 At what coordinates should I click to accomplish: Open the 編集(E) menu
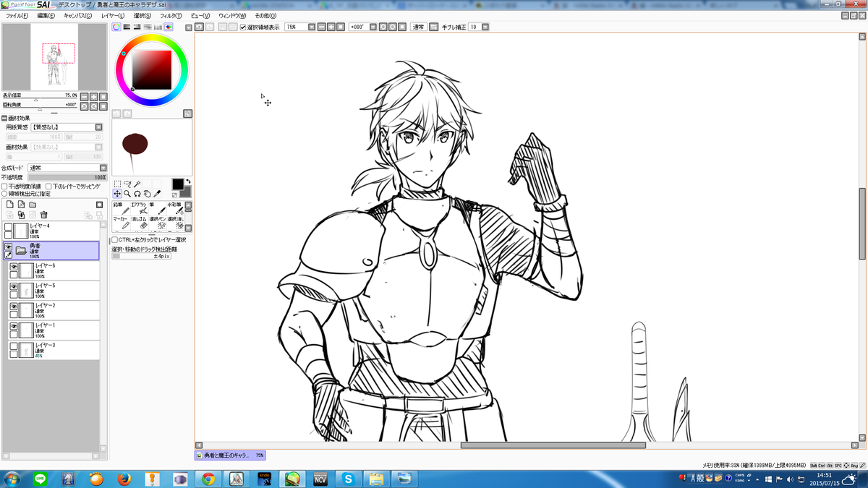click(46, 15)
